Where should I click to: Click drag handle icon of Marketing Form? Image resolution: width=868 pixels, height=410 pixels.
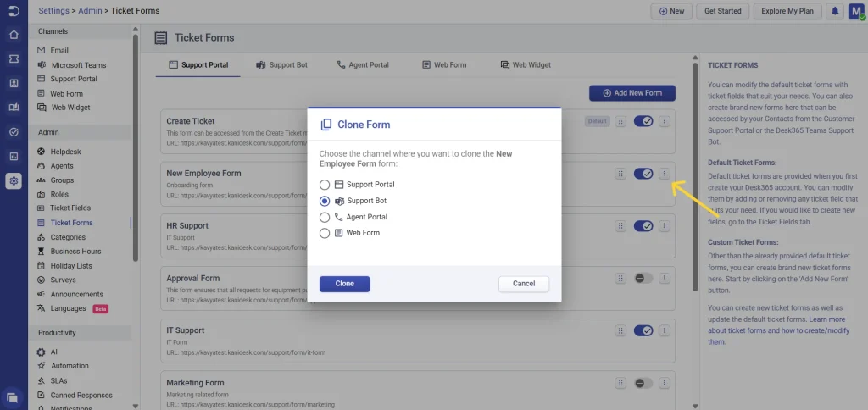coord(620,383)
